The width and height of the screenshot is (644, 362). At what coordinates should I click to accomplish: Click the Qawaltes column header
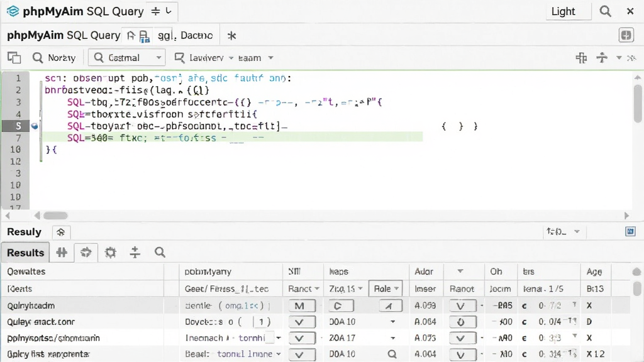(x=26, y=271)
